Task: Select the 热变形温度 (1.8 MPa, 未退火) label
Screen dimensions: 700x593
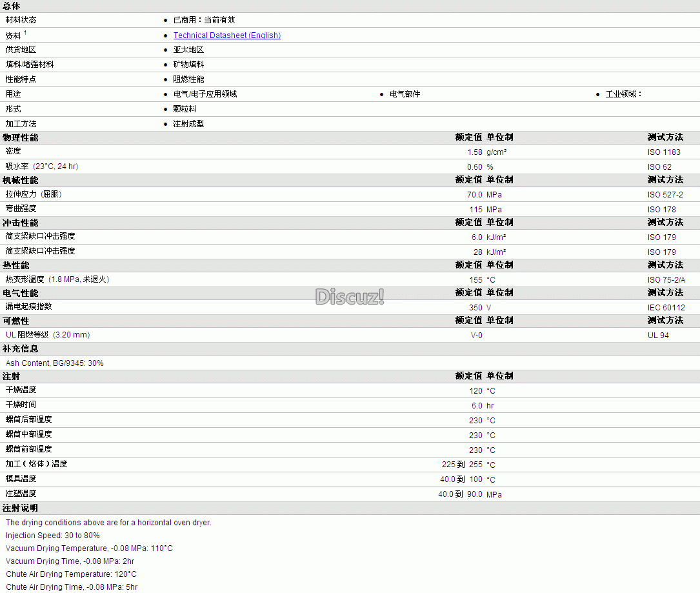Action: [57, 279]
